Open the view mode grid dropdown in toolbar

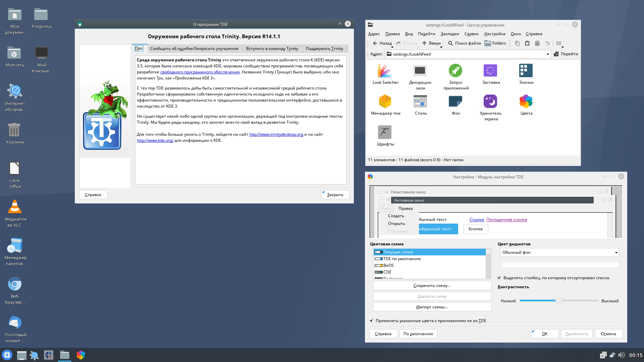[559, 44]
